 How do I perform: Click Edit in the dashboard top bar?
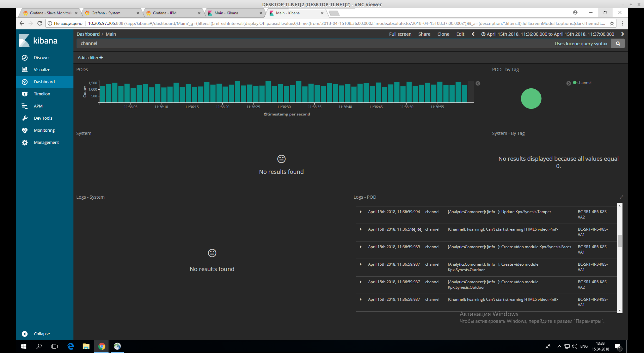(460, 34)
